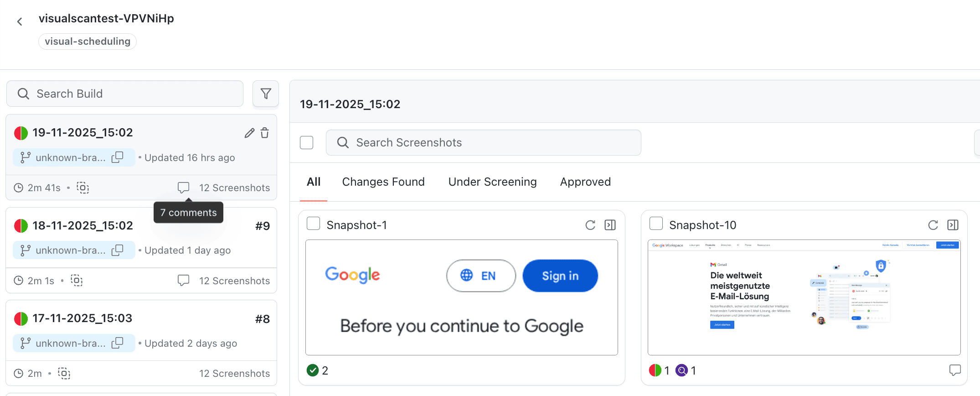This screenshot has width=980, height=396.
Task: Open the Snapshot-1 Google thumbnail
Action: 462,297
